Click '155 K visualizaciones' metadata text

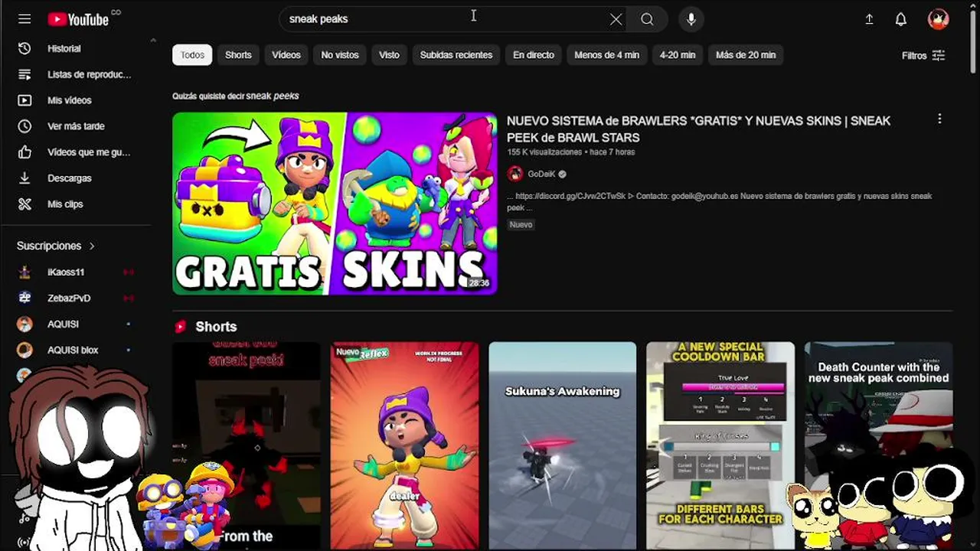point(544,152)
